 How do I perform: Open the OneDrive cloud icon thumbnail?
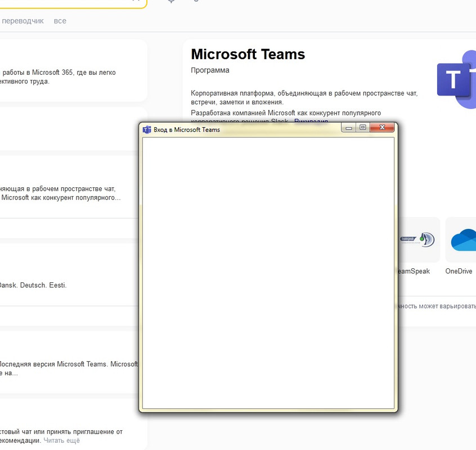(461, 240)
